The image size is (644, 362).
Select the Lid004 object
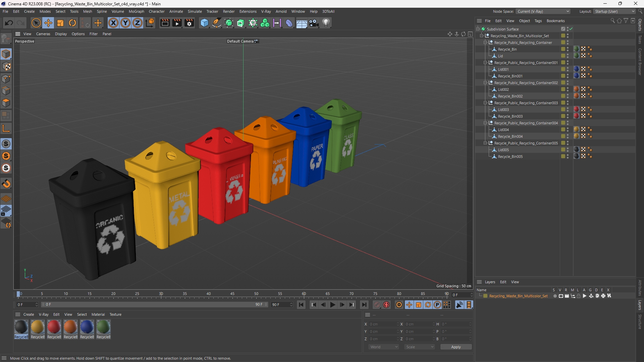503,130
